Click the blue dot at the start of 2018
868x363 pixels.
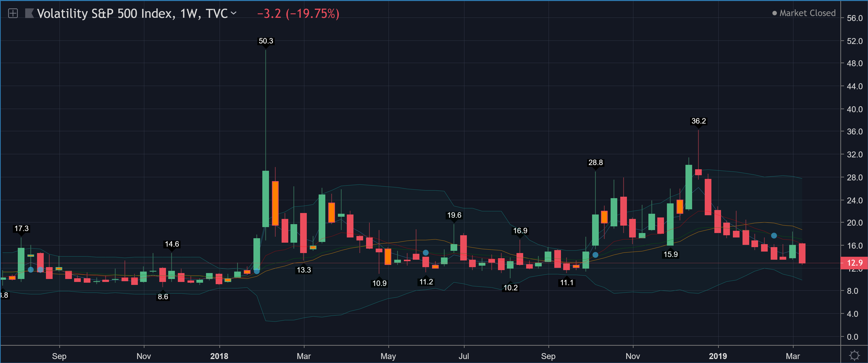click(x=257, y=271)
